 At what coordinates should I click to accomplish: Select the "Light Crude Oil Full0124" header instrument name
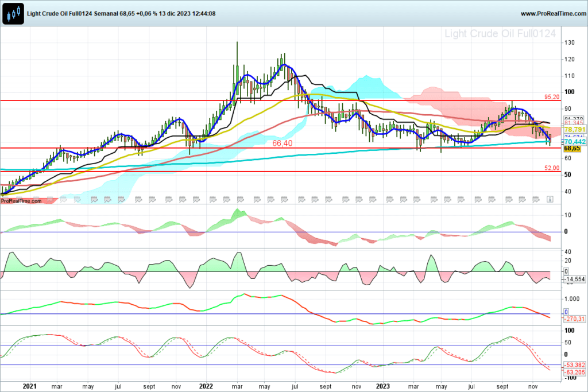[x=60, y=14]
